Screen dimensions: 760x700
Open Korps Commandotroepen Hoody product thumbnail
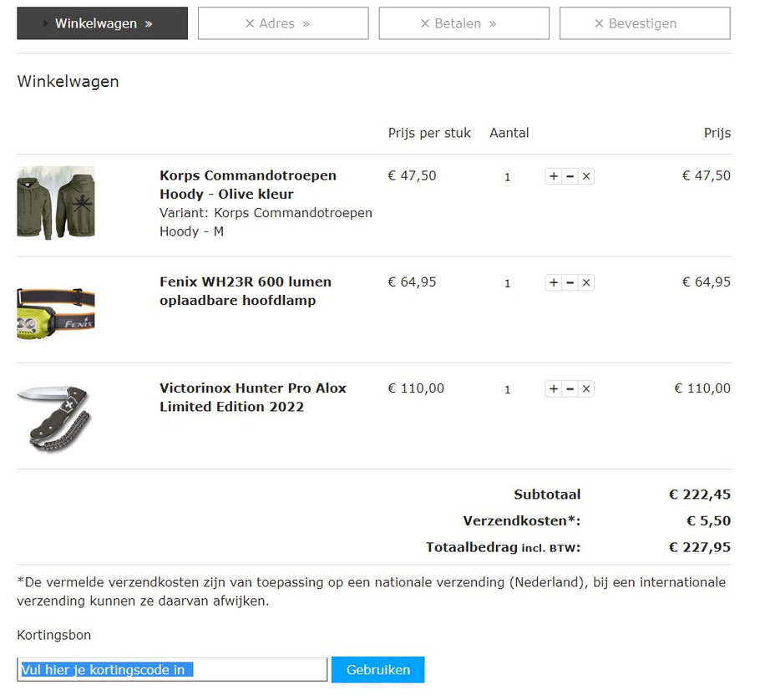pos(56,203)
